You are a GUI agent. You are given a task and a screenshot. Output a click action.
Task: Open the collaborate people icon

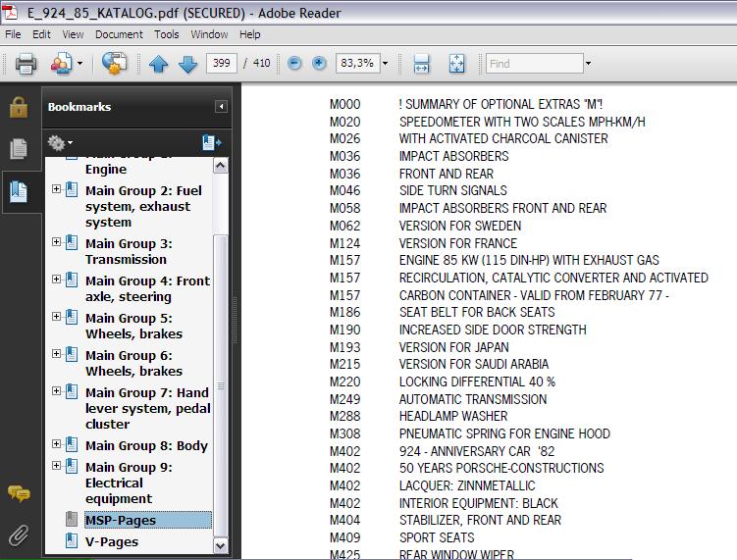(62, 64)
